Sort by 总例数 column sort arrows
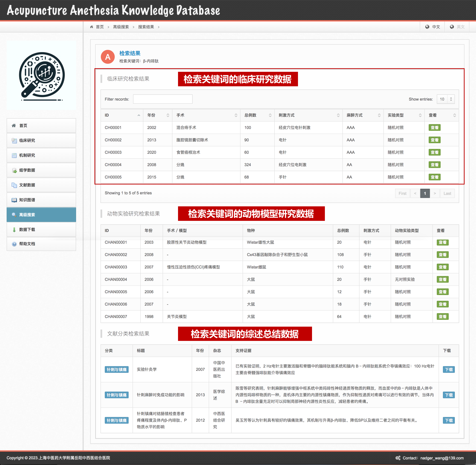Screen dimensions: 476x465 [270, 115]
